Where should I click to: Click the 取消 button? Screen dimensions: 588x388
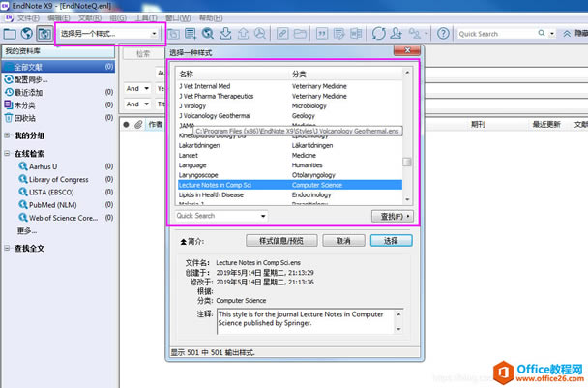pyautogui.click(x=343, y=241)
